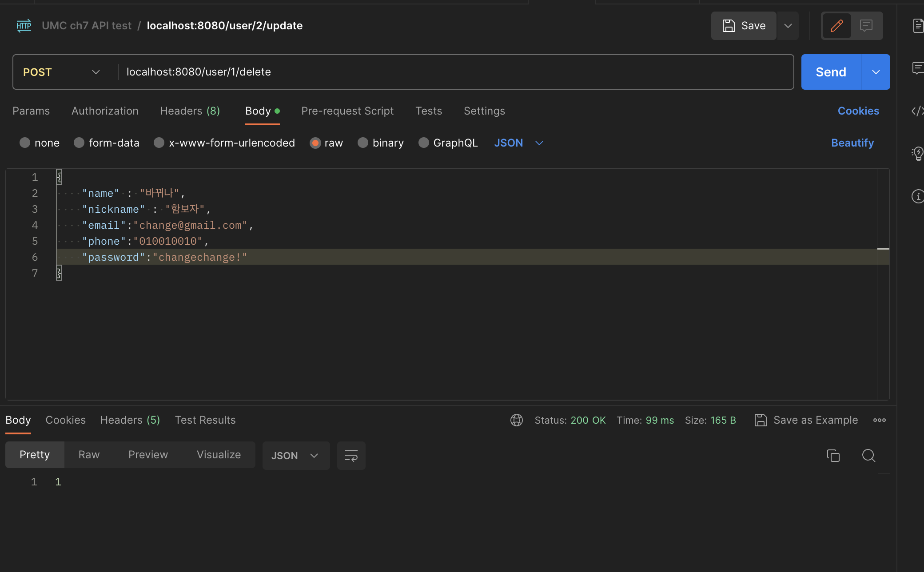Select the form-data radio button

point(79,143)
